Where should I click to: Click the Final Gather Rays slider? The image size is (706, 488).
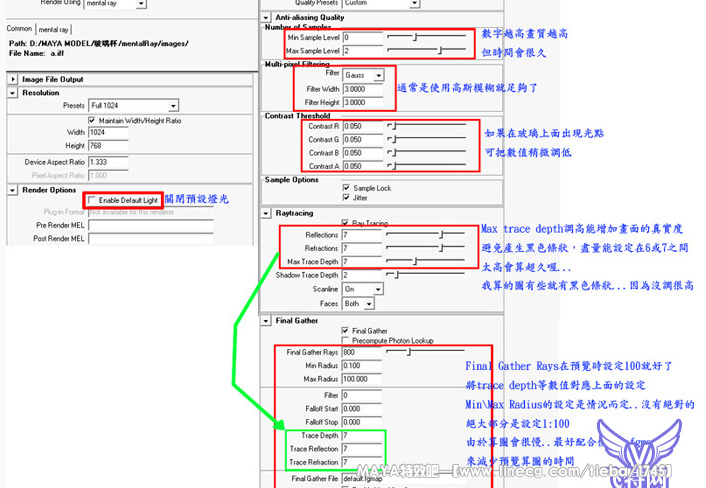tap(425, 352)
